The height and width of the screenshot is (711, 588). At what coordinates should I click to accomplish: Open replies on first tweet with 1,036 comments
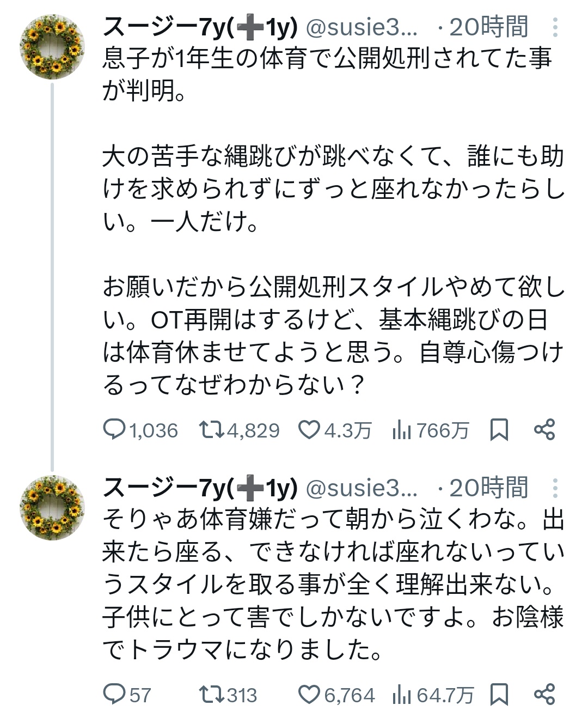pyautogui.click(x=141, y=430)
